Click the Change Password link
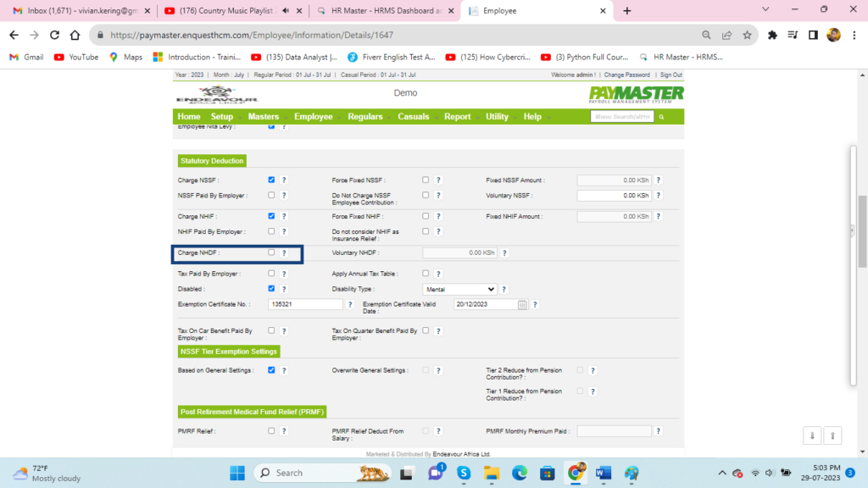868x488 pixels. click(626, 75)
